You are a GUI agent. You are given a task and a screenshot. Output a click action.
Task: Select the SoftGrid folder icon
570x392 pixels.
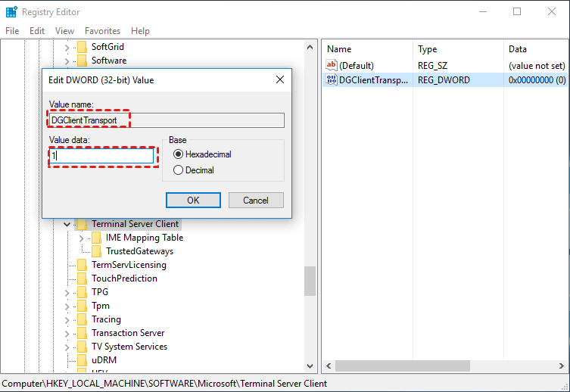(x=83, y=47)
